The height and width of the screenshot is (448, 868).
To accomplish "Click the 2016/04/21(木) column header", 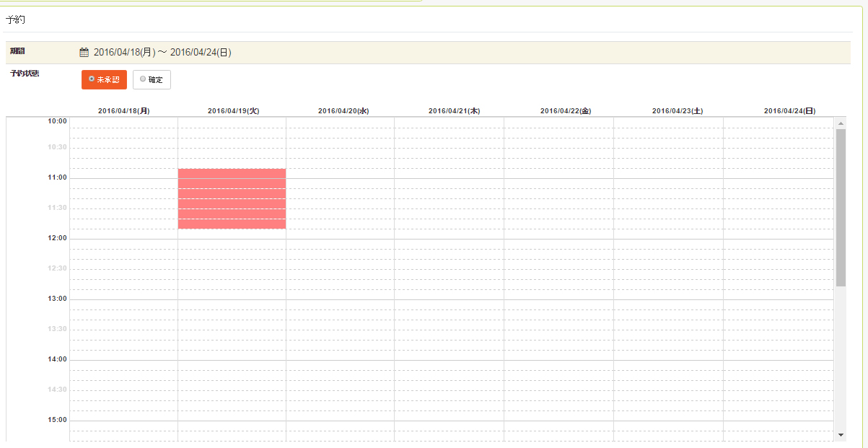I will tap(454, 111).
